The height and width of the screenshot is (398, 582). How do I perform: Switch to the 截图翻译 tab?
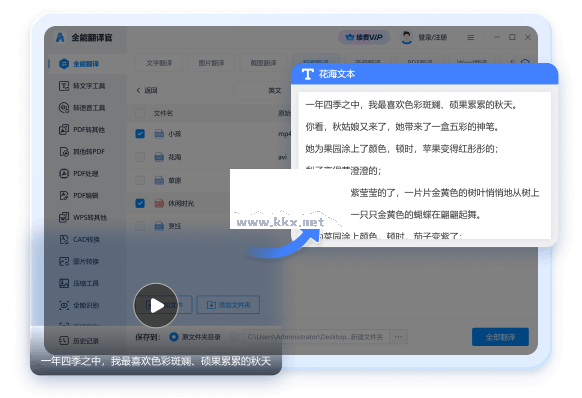pos(263,63)
